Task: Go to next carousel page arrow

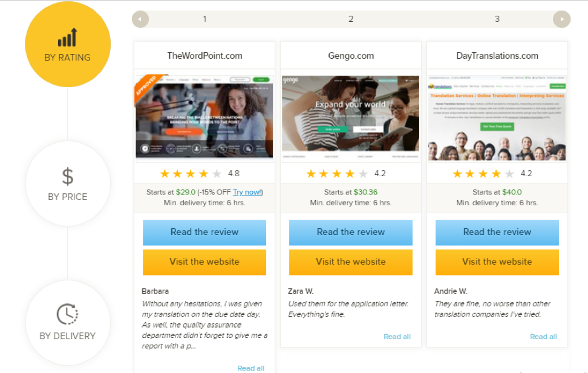Action: 562,19
